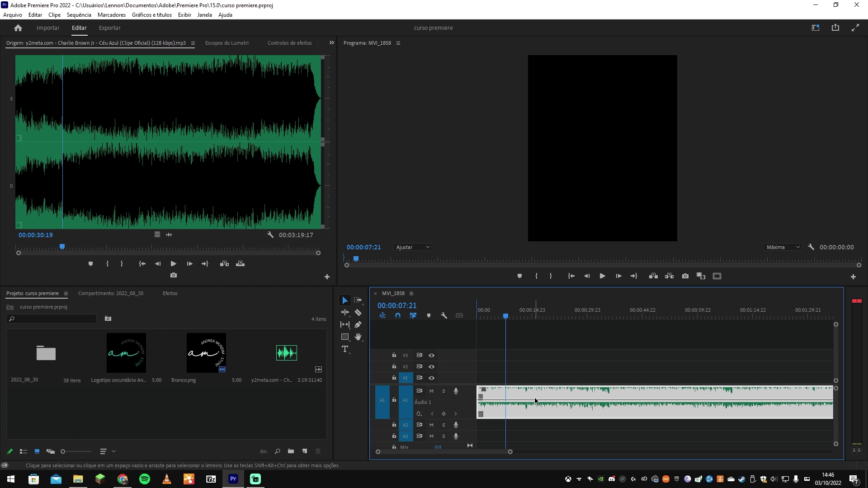Open the Máxima playback resolution dropdown
This screenshot has width=868, height=488.
(783, 247)
